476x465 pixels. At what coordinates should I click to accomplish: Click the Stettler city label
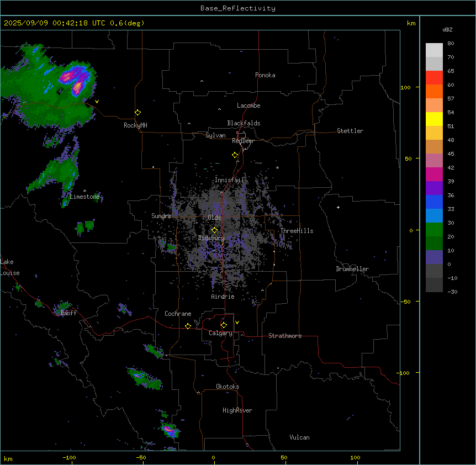click(350, 131)
